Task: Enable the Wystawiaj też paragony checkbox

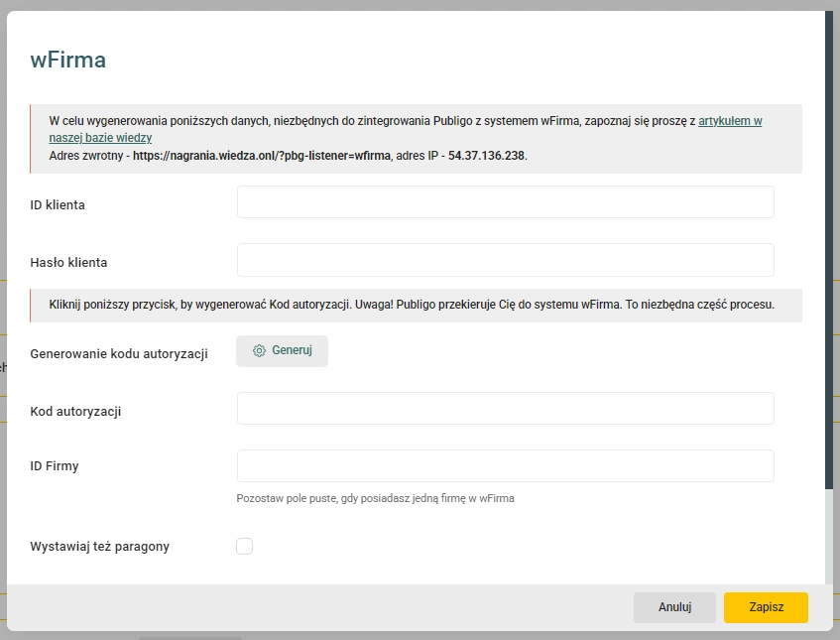Action: [244, 546]
